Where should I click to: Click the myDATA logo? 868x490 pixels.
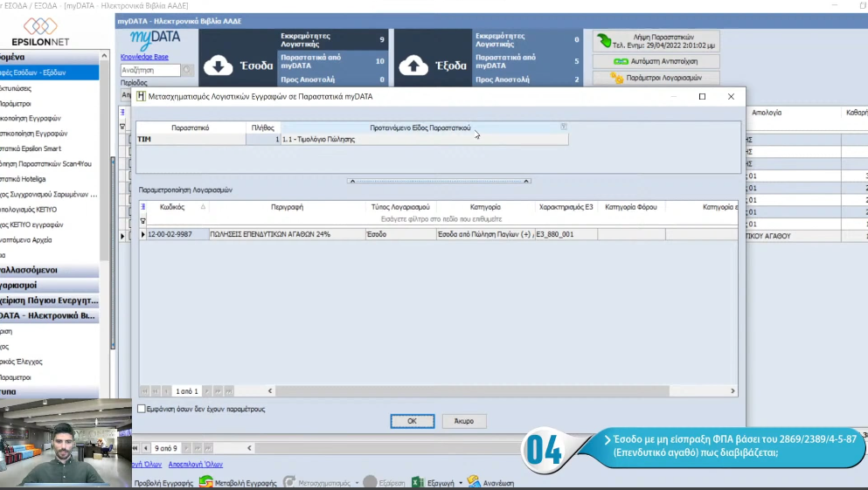[156, 40]
